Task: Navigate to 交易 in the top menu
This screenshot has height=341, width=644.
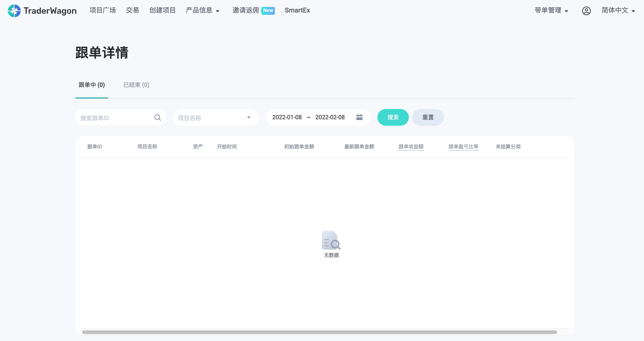Action: click(132, 10)
